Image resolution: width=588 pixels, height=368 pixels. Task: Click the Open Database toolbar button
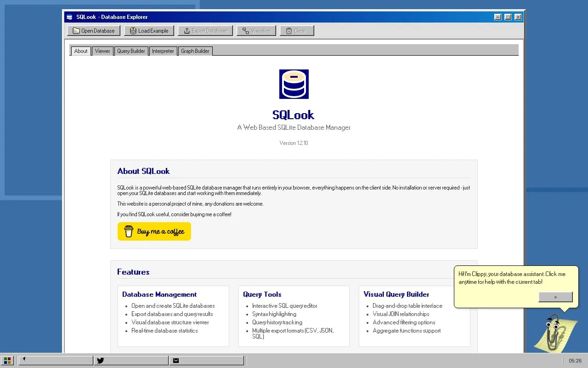click(x=94, y=31)
